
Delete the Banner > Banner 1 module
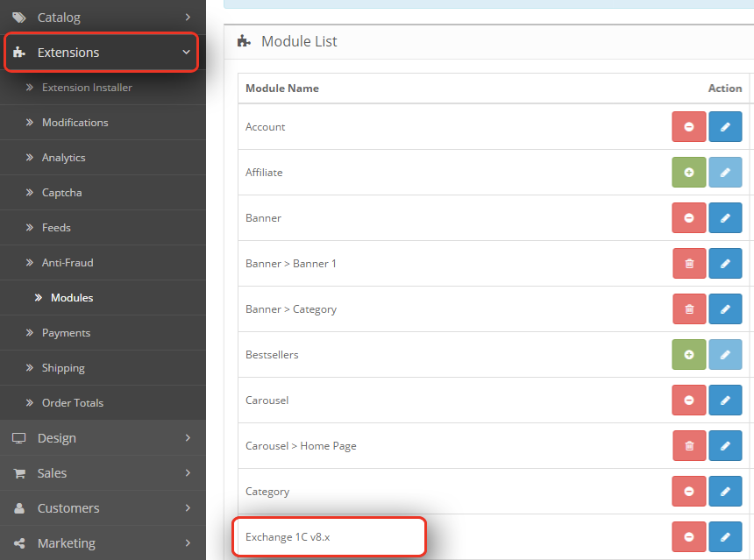[689, 264]
